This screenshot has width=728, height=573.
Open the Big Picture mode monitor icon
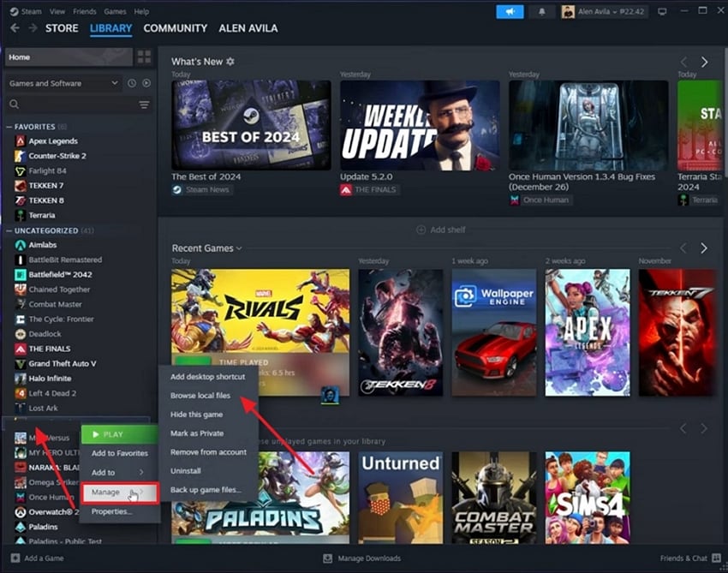coord(662,12)
